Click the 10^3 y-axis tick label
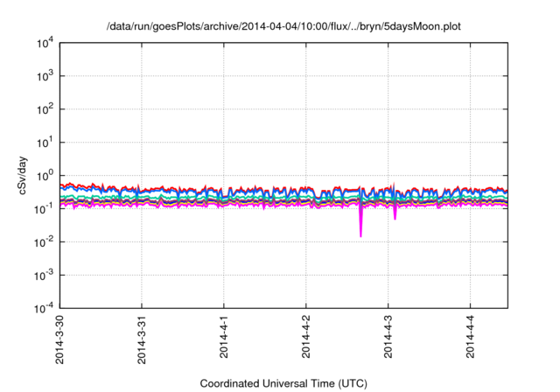This screenshot has height=392, width=560. (45, 76)
